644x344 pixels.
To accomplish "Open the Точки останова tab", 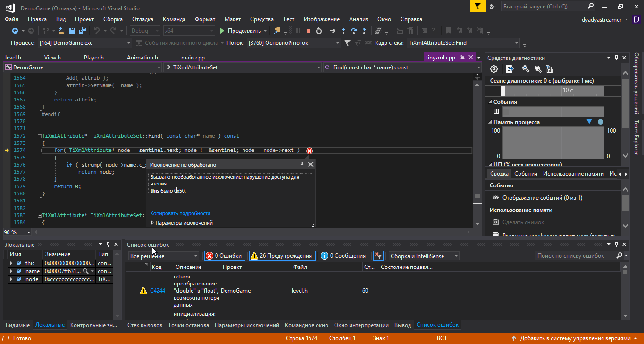I will click(188, 325).
